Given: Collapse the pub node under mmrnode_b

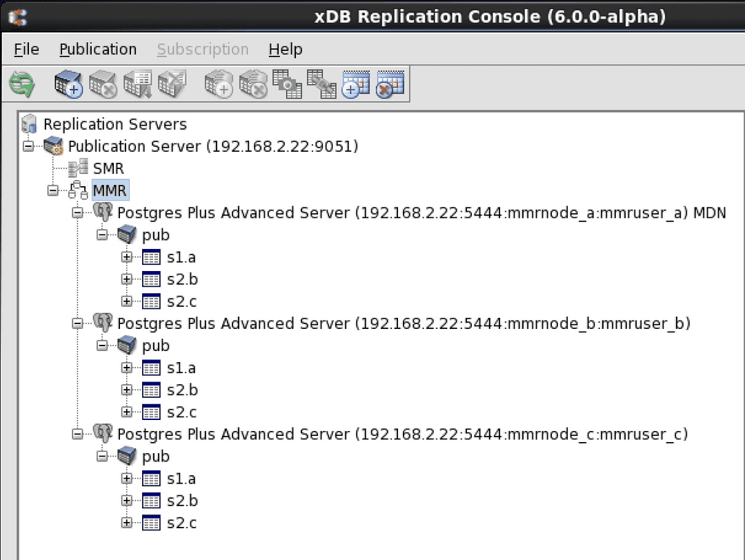Looking at the screenshot, I should pyautogui.click(x=102, y=346).
